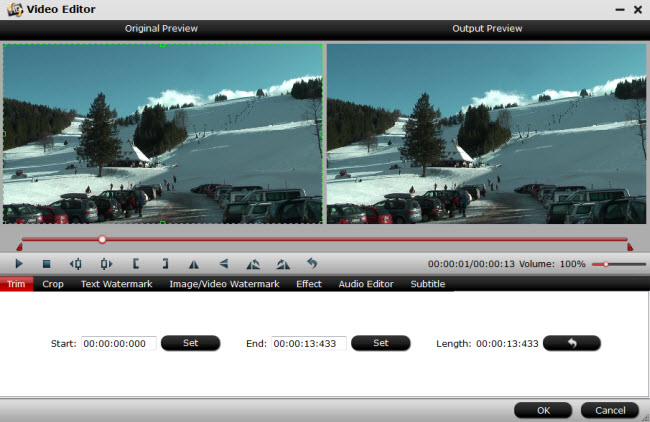This screenshot has height=422, width=650.
Task: Open the Audio Editor tab
Action: (366, 284)
